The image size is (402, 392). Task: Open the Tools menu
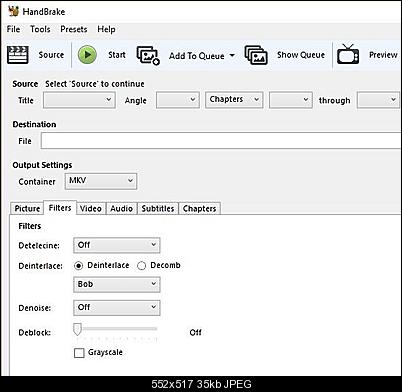[40, 29]
